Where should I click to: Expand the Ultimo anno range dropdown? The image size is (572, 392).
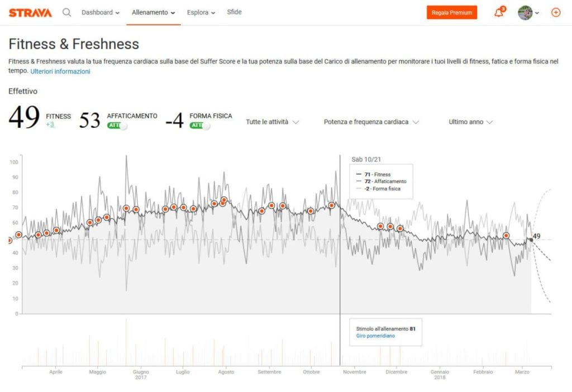(x=470, y=122)
